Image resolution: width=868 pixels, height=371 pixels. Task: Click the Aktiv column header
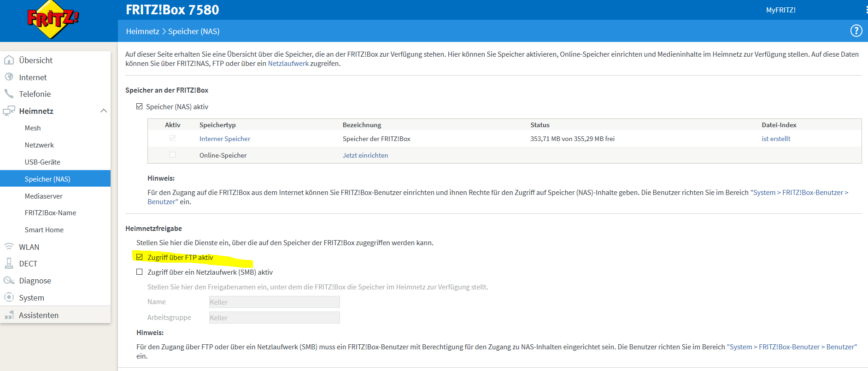173,124
